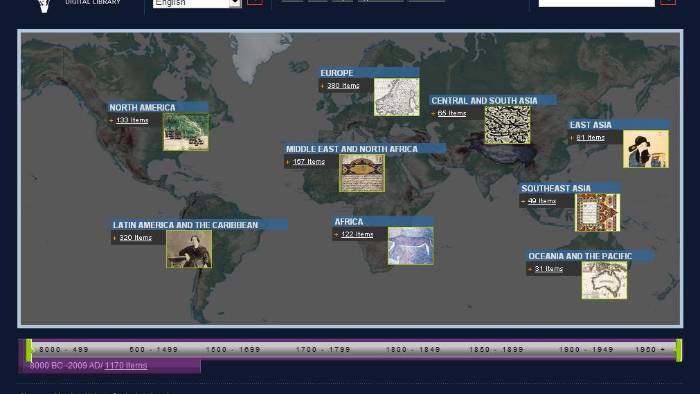Open the Oceania and the Pacific map thumbnail
This screenshot has height=394, width=700.
click(604, 280)
